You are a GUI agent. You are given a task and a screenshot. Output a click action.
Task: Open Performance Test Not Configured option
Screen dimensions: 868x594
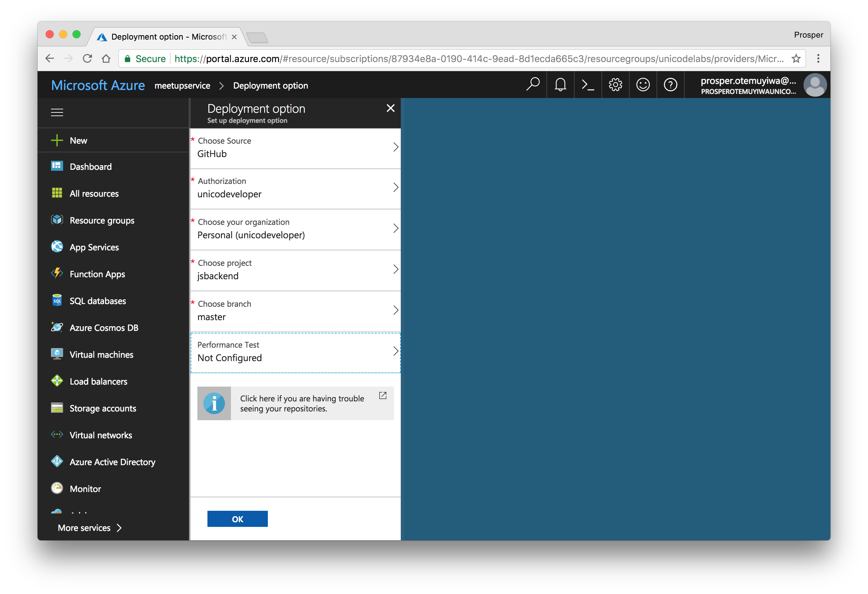click(295, 352)
